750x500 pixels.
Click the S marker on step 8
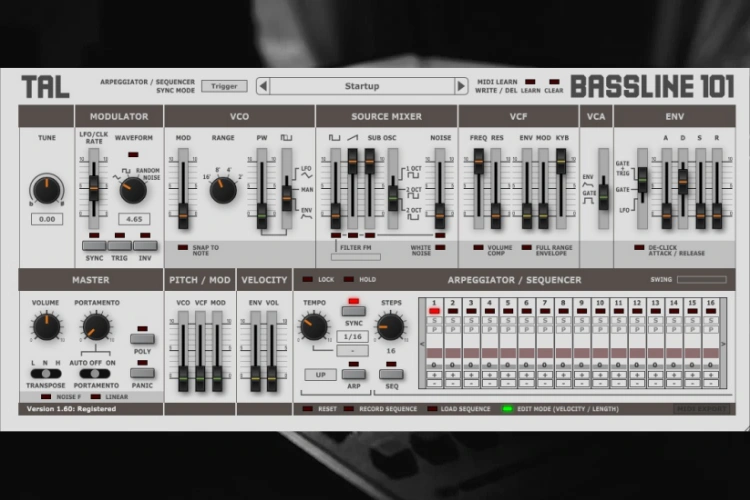point(563,321)
